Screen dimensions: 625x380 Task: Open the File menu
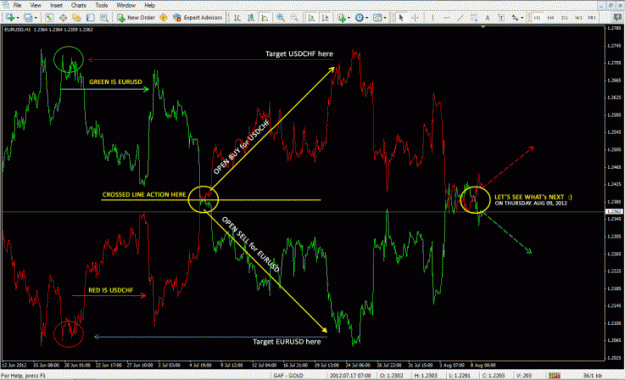click(x=17, y=5)
